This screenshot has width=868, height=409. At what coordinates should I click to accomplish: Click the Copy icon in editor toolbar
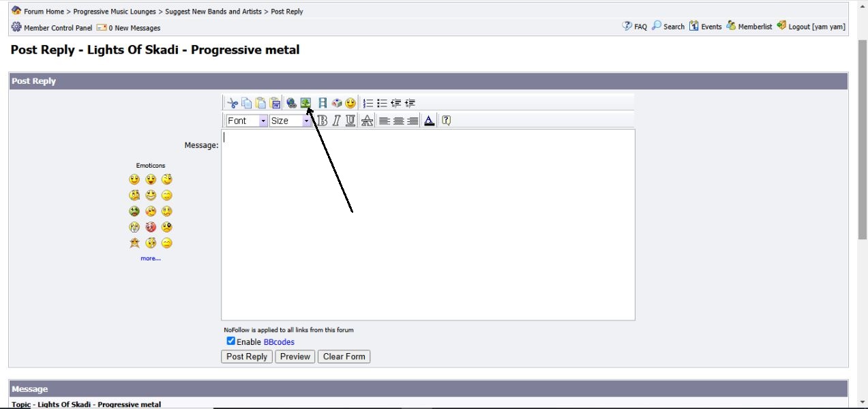[x=246, y=103]
